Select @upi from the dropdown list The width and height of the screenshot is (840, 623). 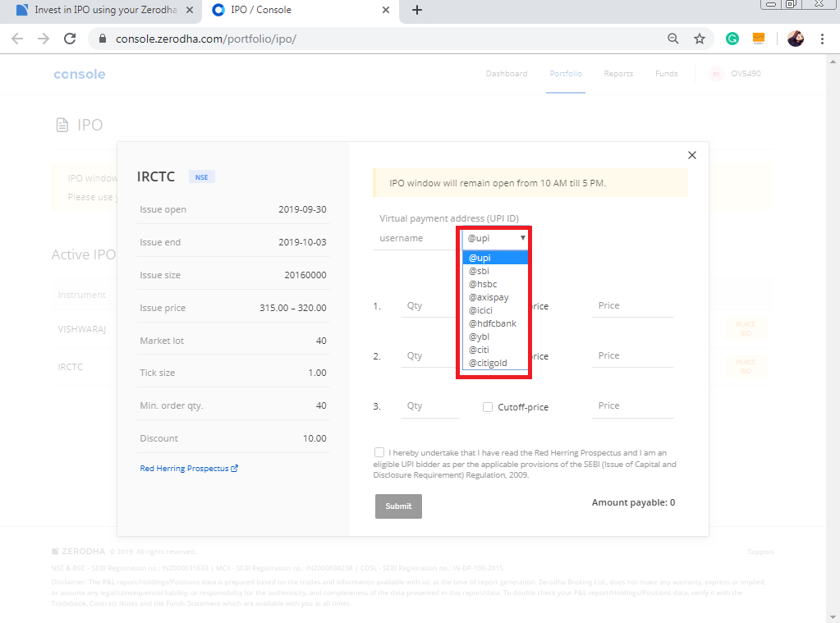[495, 258]
